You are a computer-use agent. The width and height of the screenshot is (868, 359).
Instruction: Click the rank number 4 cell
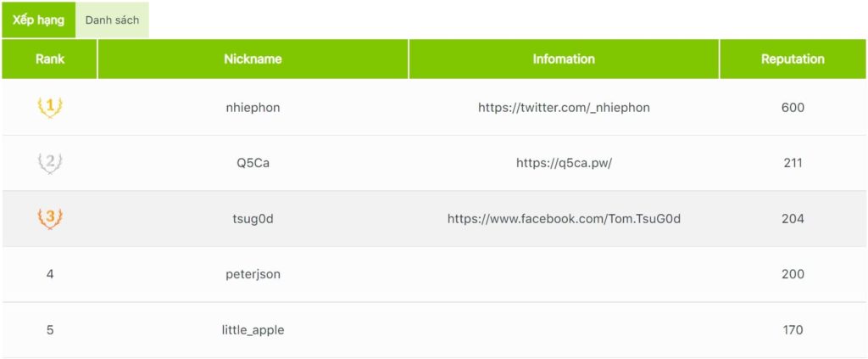tap(50, 274)
